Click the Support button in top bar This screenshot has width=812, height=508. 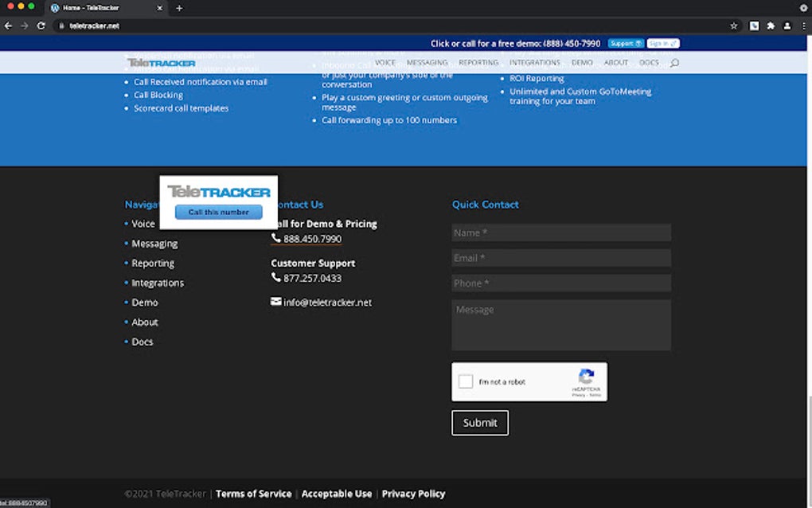[x=626, y=44]
